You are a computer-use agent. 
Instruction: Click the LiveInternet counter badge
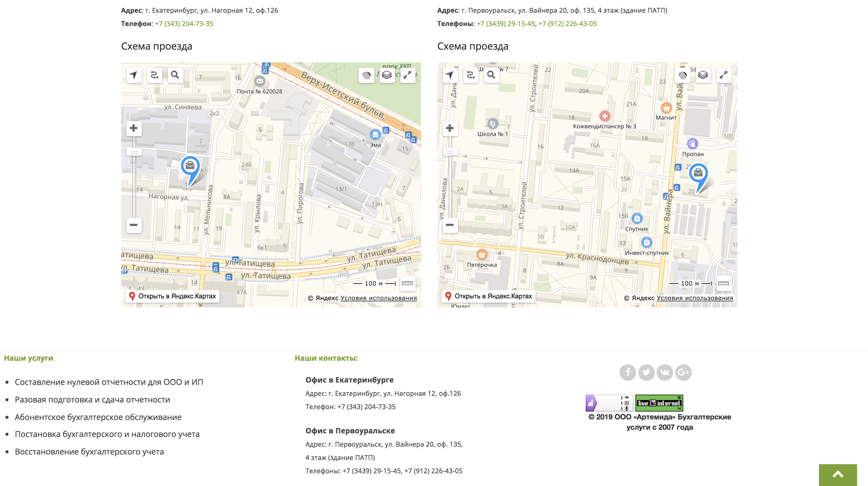(659, 403)
